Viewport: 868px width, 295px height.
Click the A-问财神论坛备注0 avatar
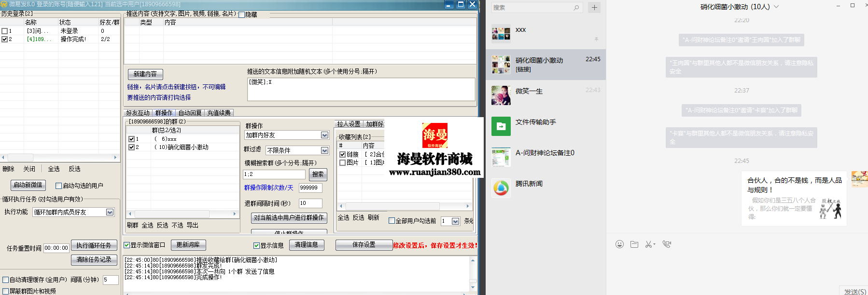pyautogui.click(x=501, y=157)
